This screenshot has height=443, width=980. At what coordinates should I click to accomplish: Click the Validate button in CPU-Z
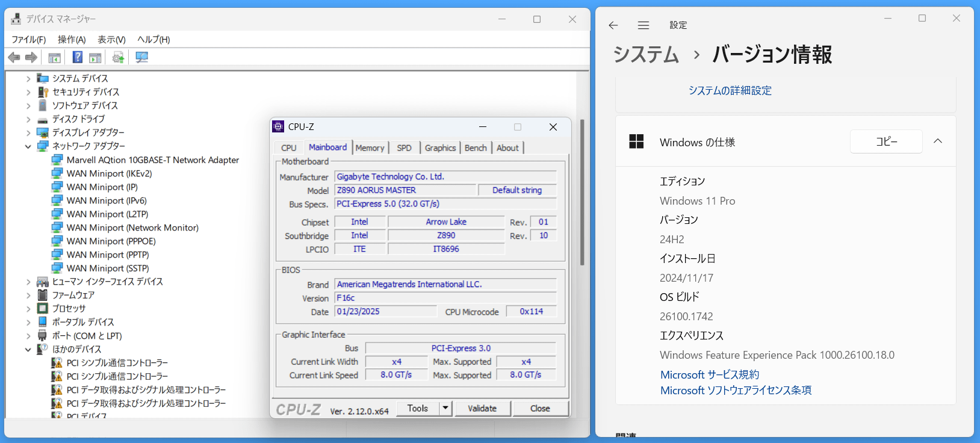(482, 408)
